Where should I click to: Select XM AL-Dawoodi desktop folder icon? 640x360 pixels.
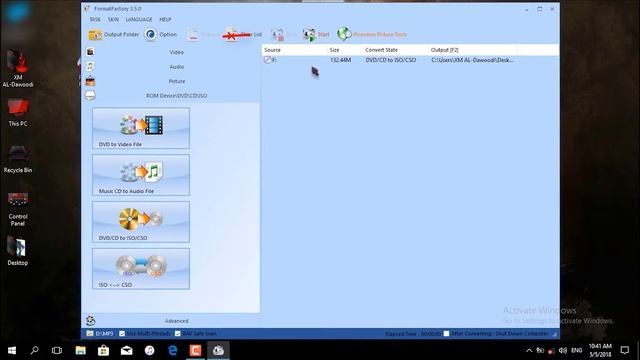[x=18, y=69]
